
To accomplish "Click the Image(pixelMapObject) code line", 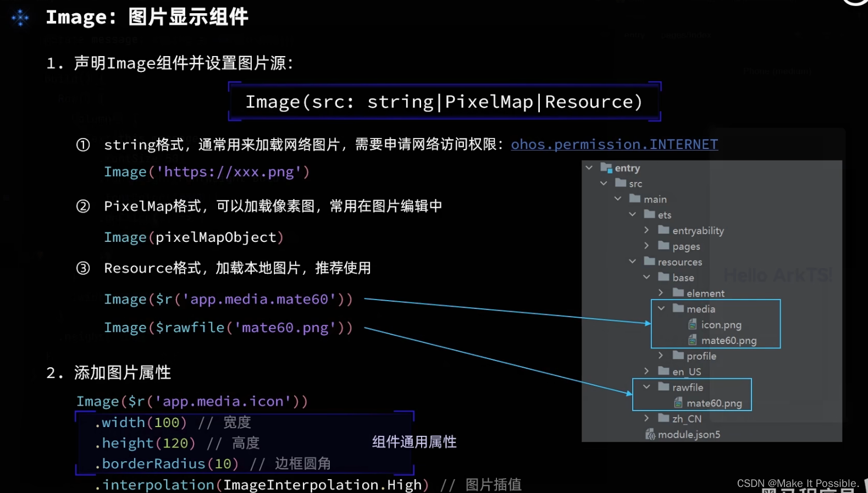I will (x=194, y=237).
